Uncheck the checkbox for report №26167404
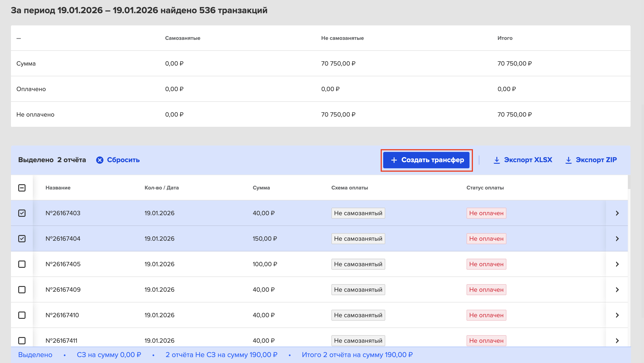The image size is (644, 363). pos(22,239)
